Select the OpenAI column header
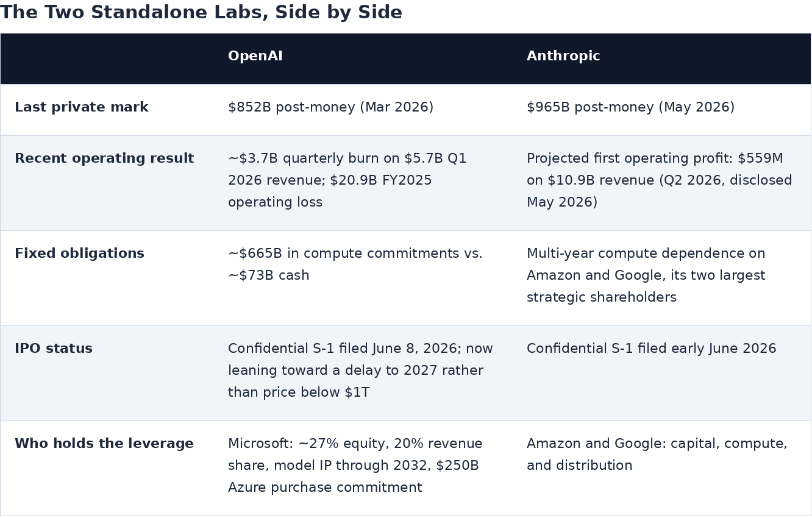 pos(255,56)
